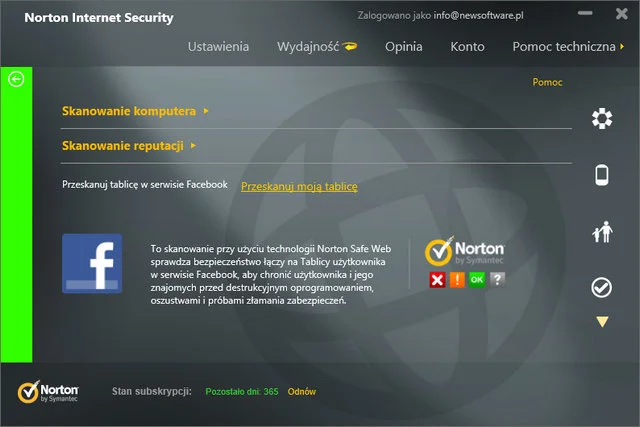640x427 pixels.
Task: Click the orange exclamation warning icon
Action: click(x=457, y=280)
